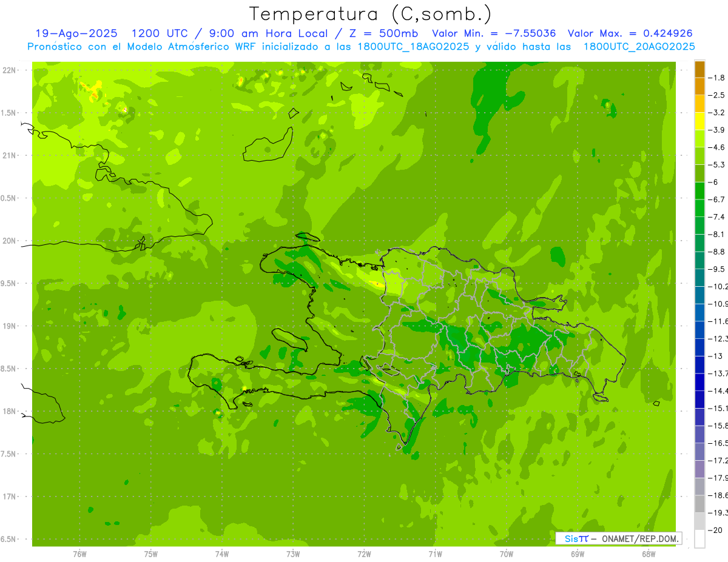Click the '18N' latitude label
This screenshot has height=562, width=728.
[x=9, y=412]
